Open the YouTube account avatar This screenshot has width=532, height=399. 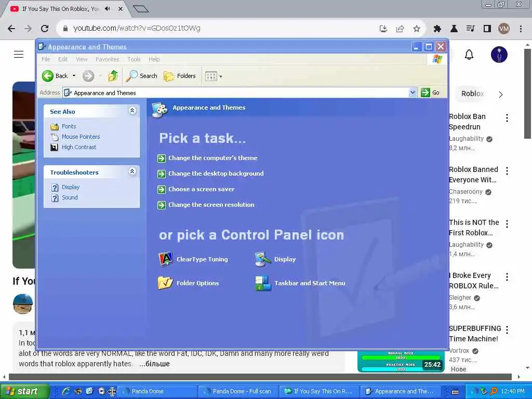[499, 55]
